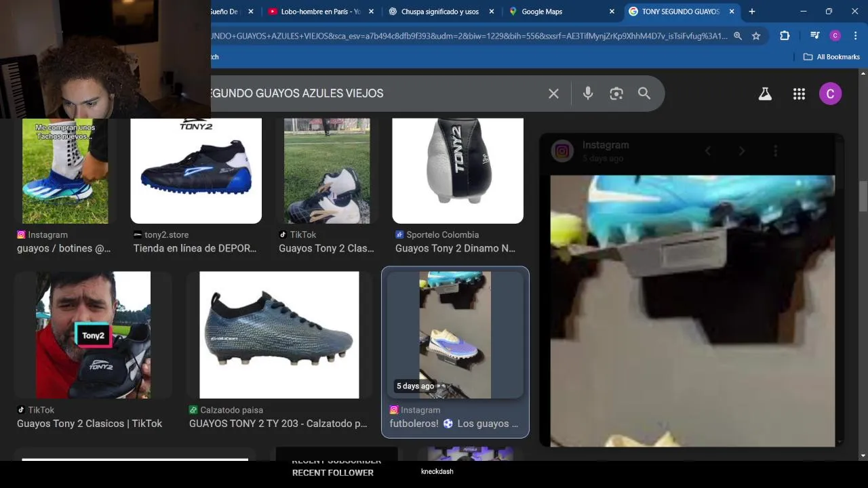Open the Chrome three-dot menu
The width and height of the screenshot is (868, 488).
[855, 36]
